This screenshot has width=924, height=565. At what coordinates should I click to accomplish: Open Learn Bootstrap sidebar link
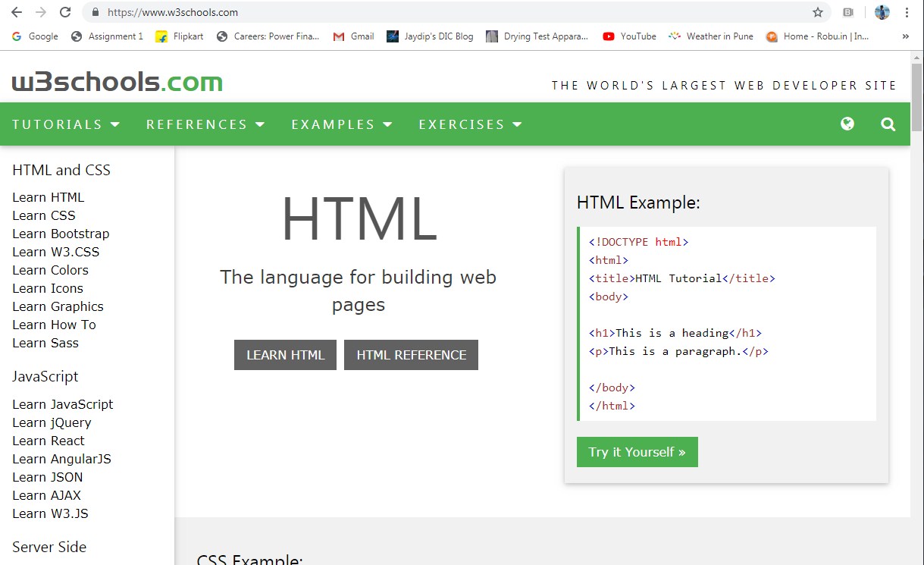(61, 234)
